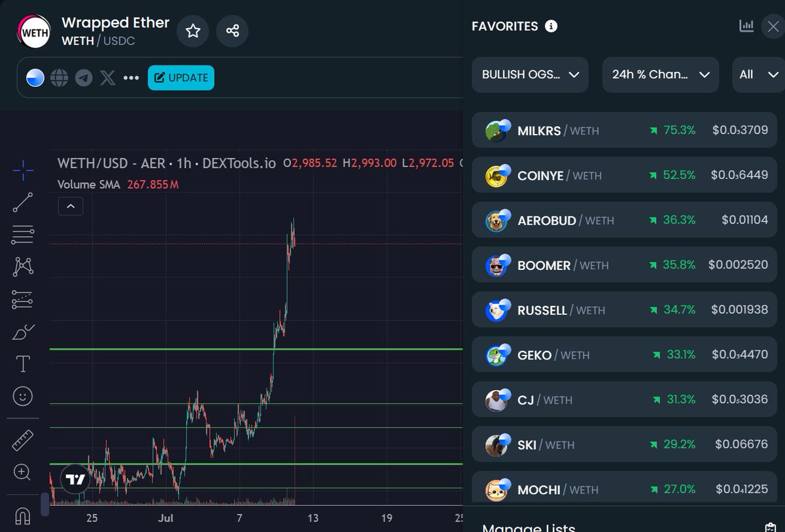Screen dimensions: 785x532
Task: Select the crosshair cursor tool
Action: click(23, 170)
